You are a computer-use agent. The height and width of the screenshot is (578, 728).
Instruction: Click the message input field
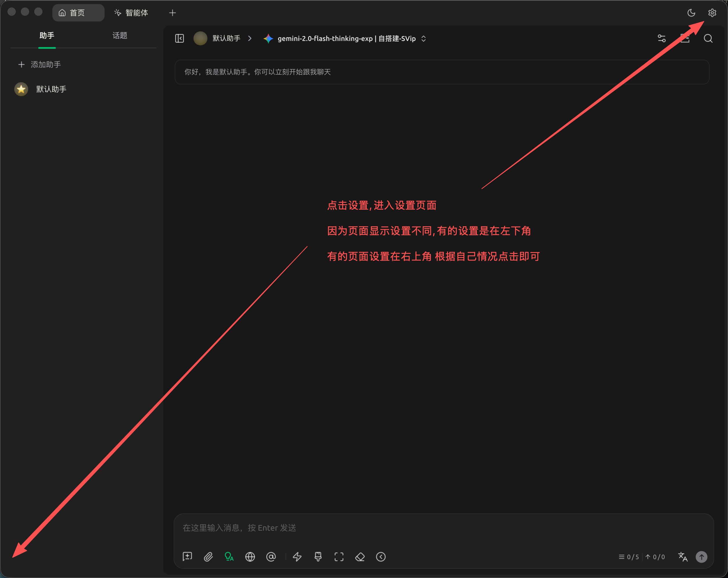pyautogui.click(x=443, y=528)
